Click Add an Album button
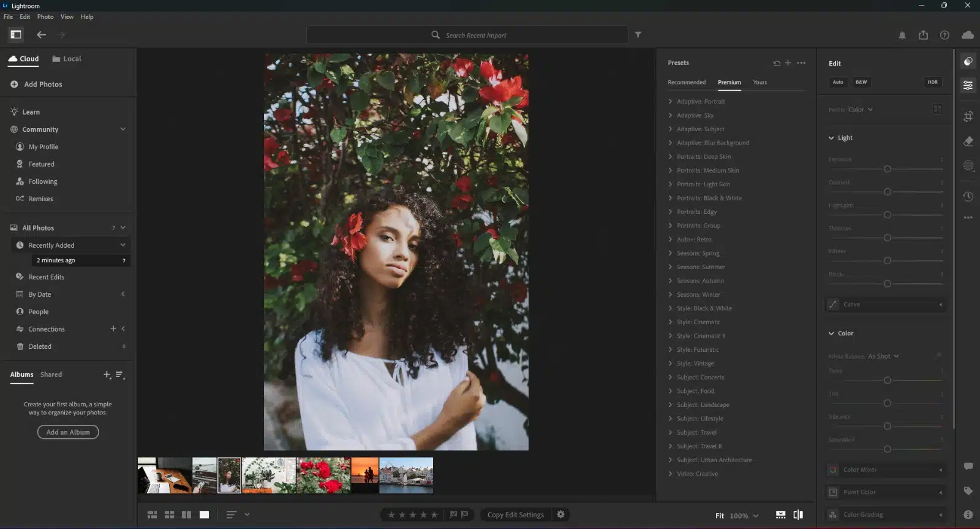The height and width of the screenshot is (529, 980). point(68,432)
